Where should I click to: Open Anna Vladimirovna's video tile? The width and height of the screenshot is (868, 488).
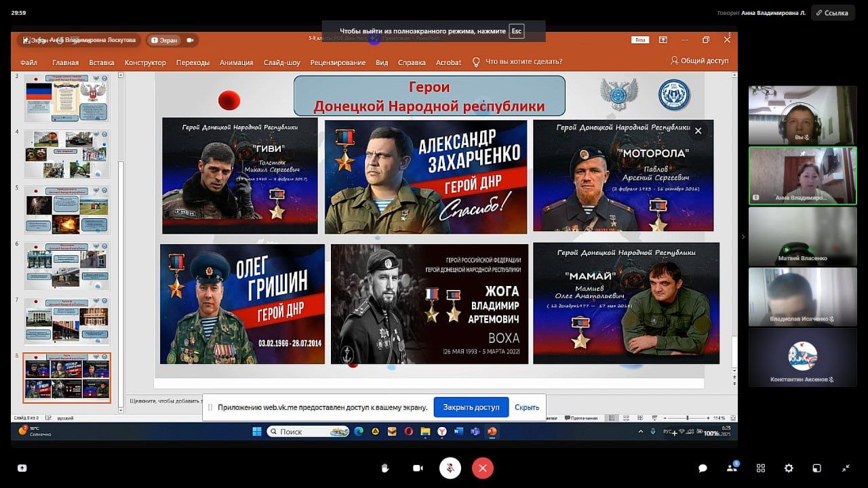pyautogui.click(x=802, y=176)
